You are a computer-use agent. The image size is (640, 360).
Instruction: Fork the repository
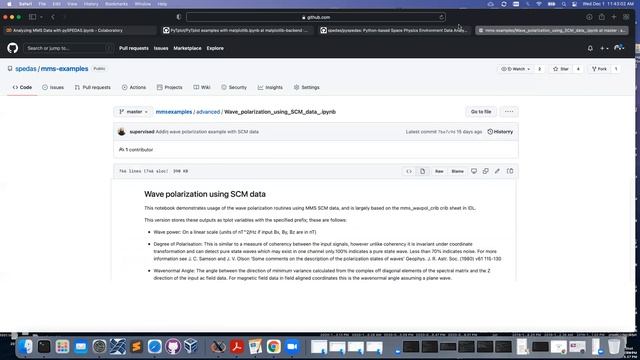(600, 69)
